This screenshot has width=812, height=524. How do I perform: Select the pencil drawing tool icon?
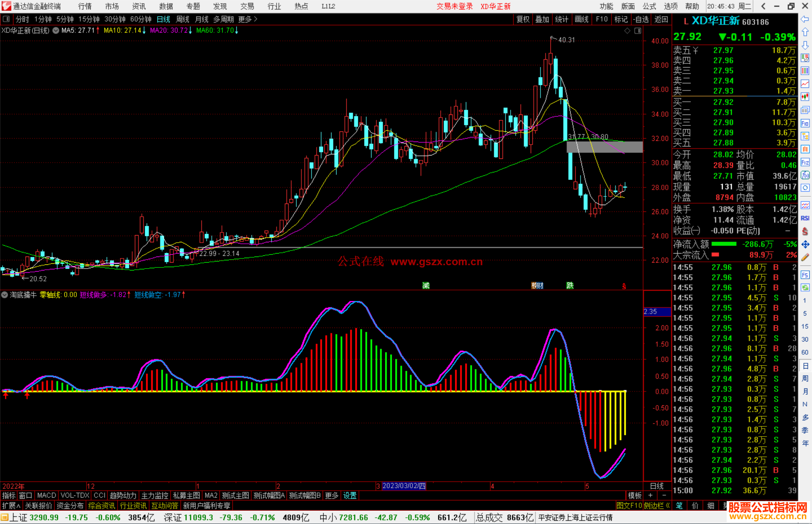(x=805, y=257)
